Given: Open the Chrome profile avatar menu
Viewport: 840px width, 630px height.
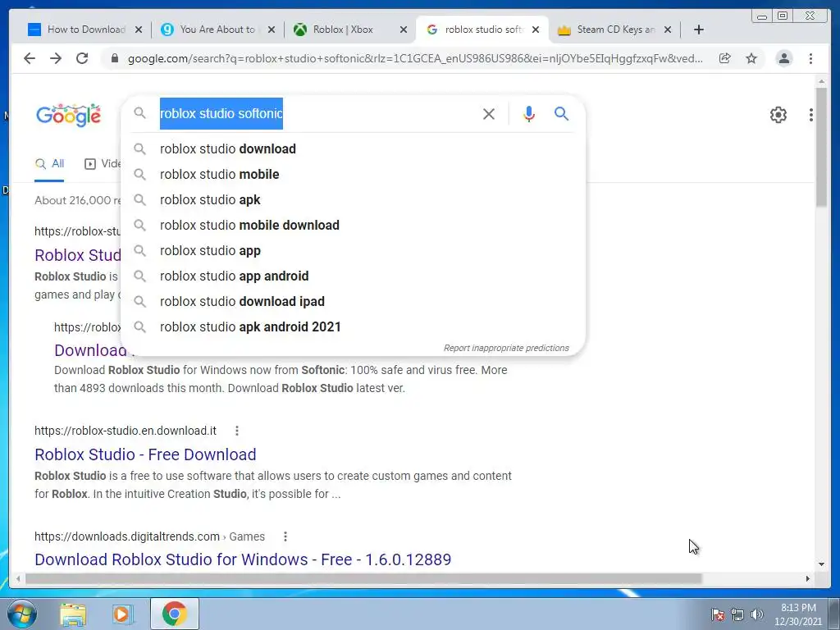Looking at the screenshot, I should coord(783,58).
